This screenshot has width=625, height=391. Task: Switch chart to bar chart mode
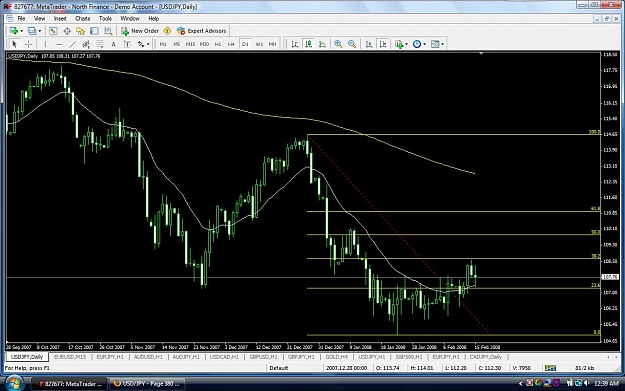click(x=295, y=44)
